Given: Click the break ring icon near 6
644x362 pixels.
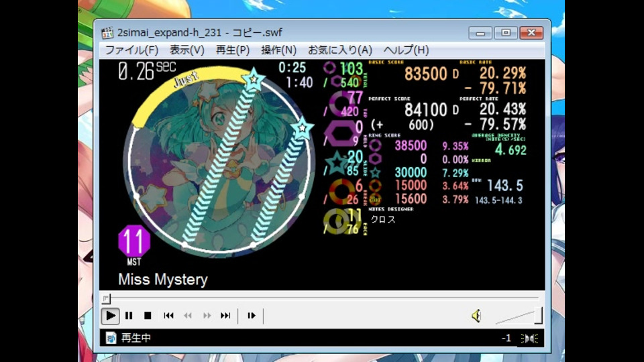Looking at the screenshot, I should 341,192.
